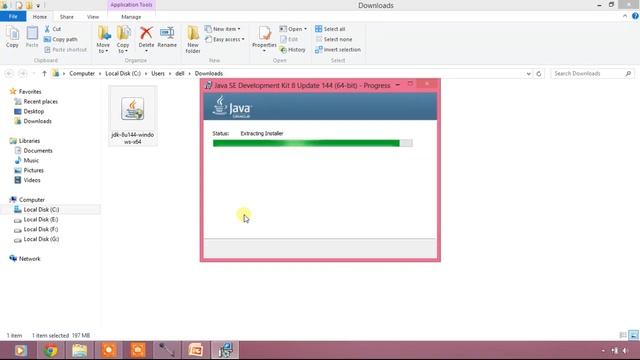Open the media player taskbar icon
Image resolution: width=640 pixels, height=360 pixels.
(21, 350)
